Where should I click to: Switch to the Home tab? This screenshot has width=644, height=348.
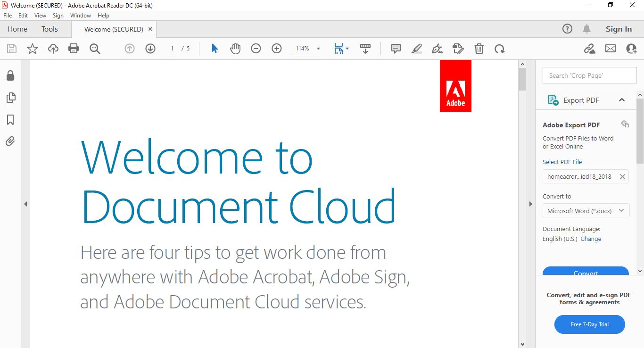(x=17, y=29)
